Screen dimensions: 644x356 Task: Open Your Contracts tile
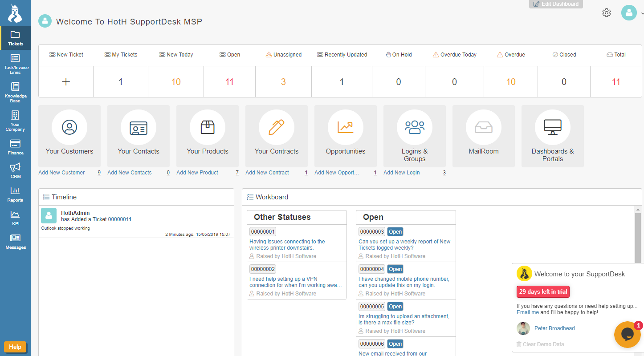click(x=277, y=136)
